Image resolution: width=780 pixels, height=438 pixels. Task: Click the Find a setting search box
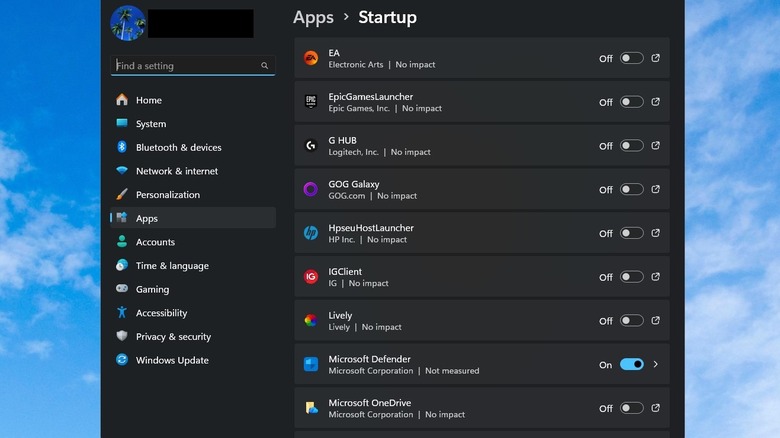186,66
